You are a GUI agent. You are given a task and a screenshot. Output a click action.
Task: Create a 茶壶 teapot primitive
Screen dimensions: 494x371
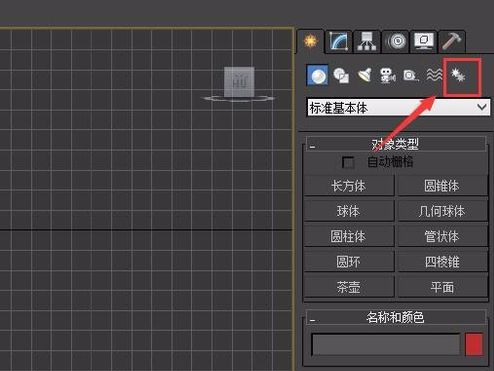(x=349, y=287)
